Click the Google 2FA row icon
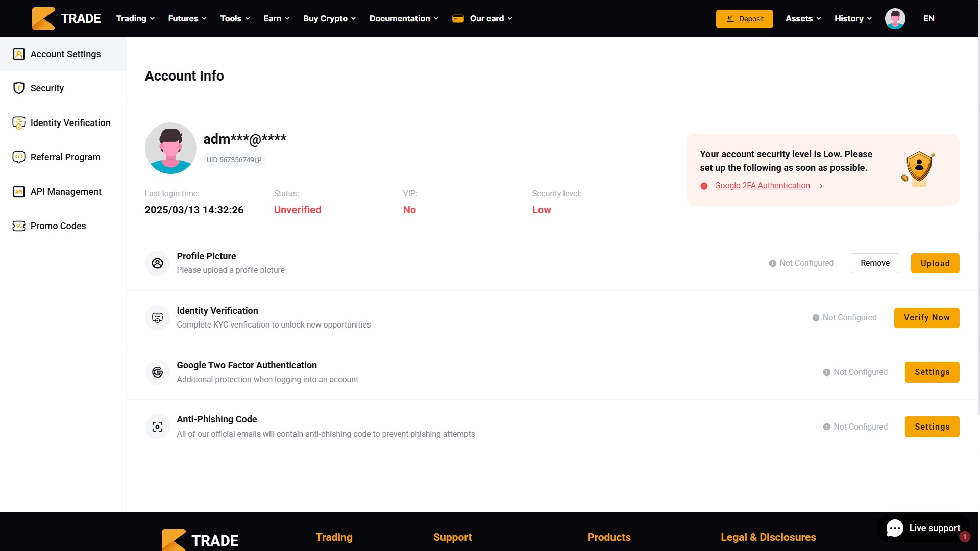The width and height of the screenshot is (980, 551). click(x=157, y=372)
